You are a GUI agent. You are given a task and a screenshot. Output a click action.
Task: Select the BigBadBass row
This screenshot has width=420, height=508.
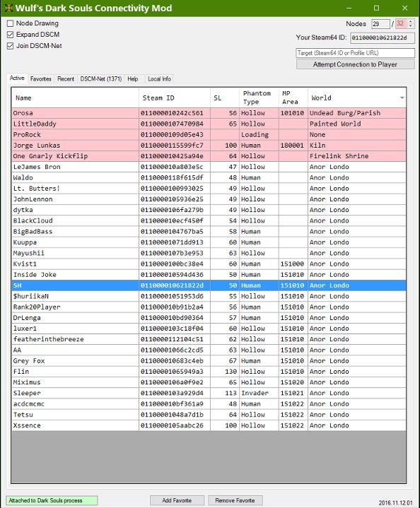pyautogui.click(x=209, y=231)
